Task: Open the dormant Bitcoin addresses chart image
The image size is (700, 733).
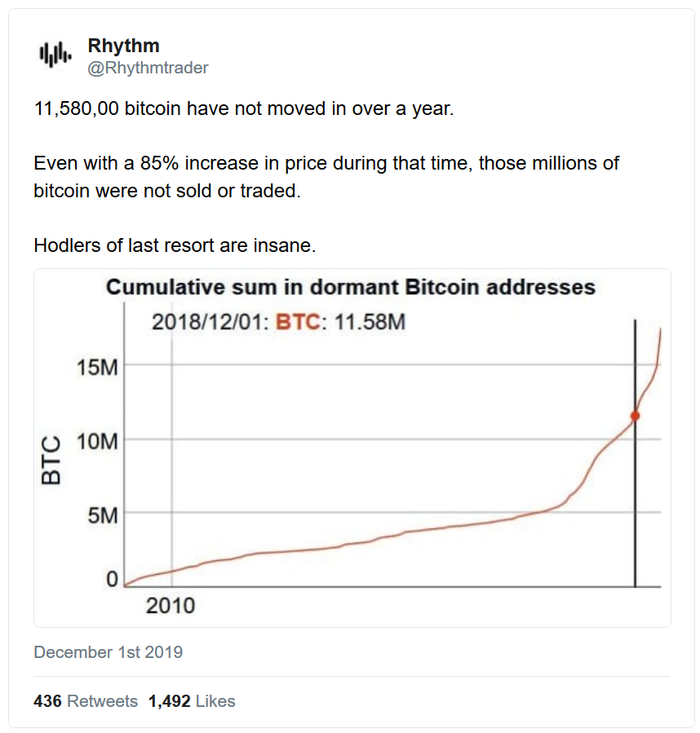Action: click(352, 448)
